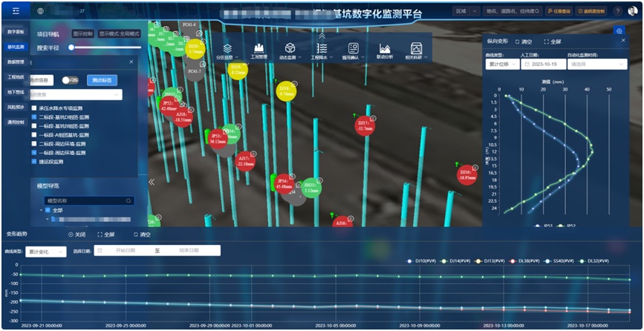644x331 pixels.
Task: Click the 任意查询 button
Action: pos(559,11)
